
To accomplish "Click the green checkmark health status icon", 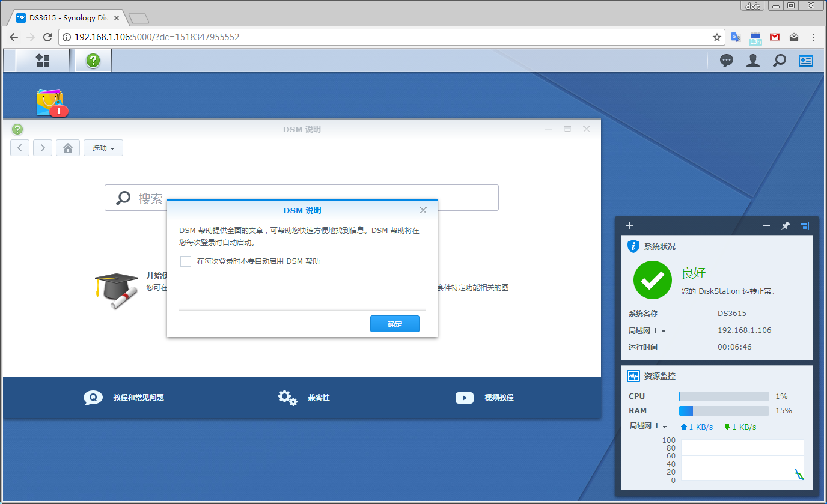I will click(653, 280).
